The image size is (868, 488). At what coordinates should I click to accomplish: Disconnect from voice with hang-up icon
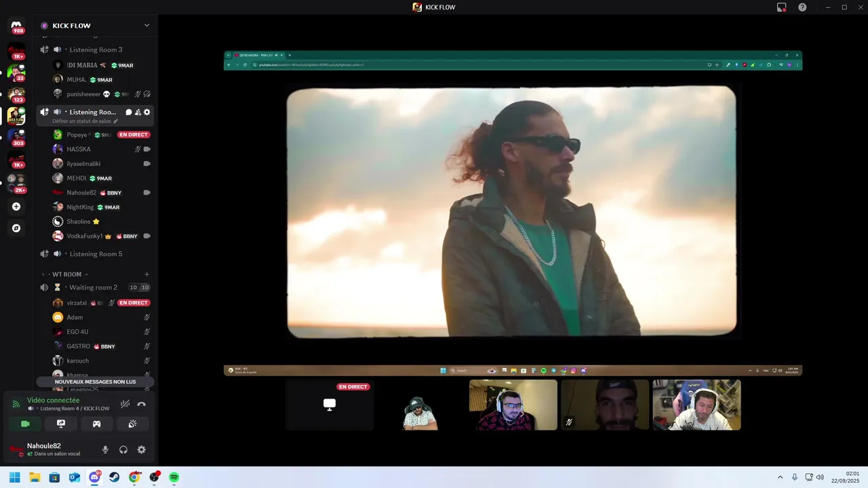click(141, 404)
